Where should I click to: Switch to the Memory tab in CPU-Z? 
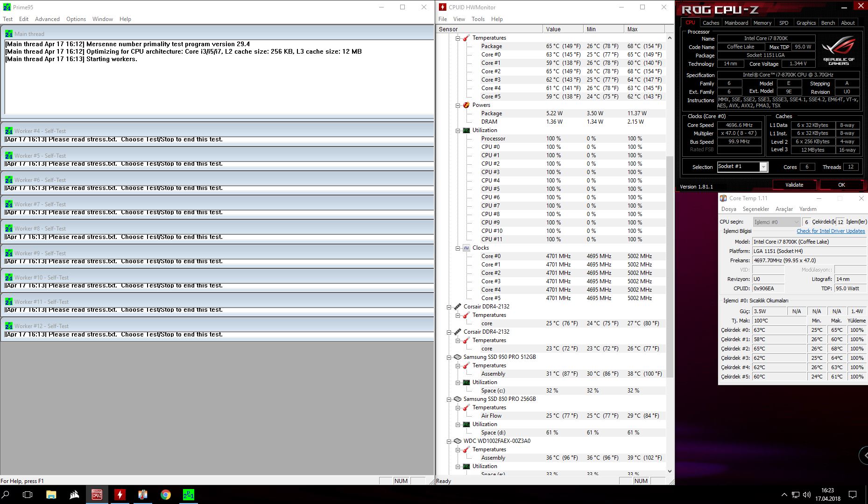coord(762,22)
